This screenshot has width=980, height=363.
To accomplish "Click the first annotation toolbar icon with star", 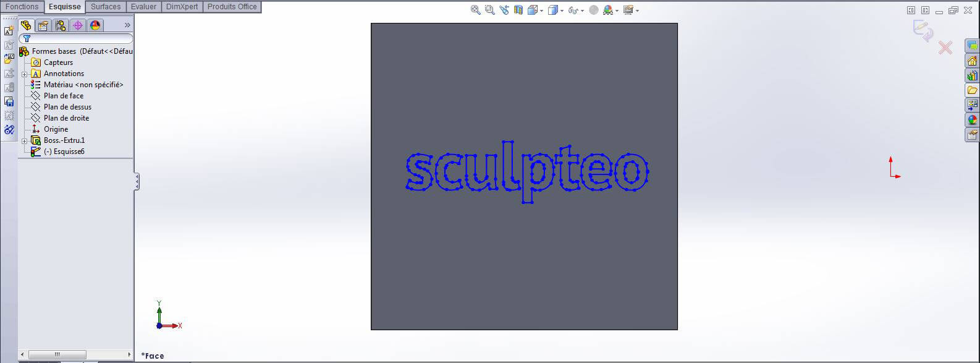I will point(9,31).
